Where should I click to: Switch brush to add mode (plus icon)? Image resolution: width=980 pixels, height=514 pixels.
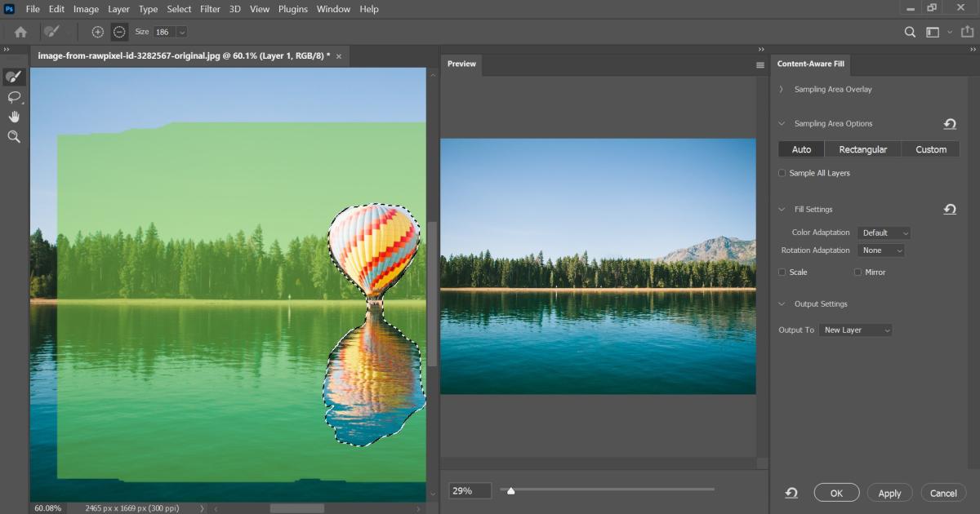click(98, 32)
